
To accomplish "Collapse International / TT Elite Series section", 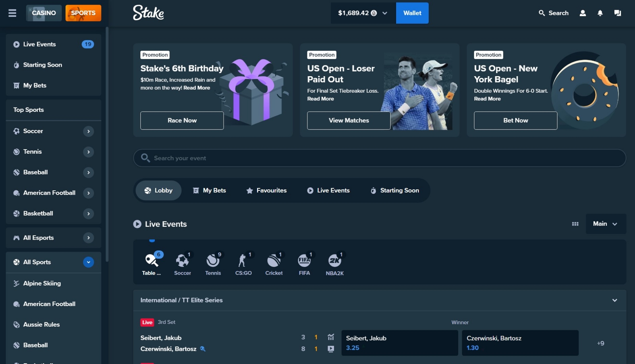I will [615, 300].
